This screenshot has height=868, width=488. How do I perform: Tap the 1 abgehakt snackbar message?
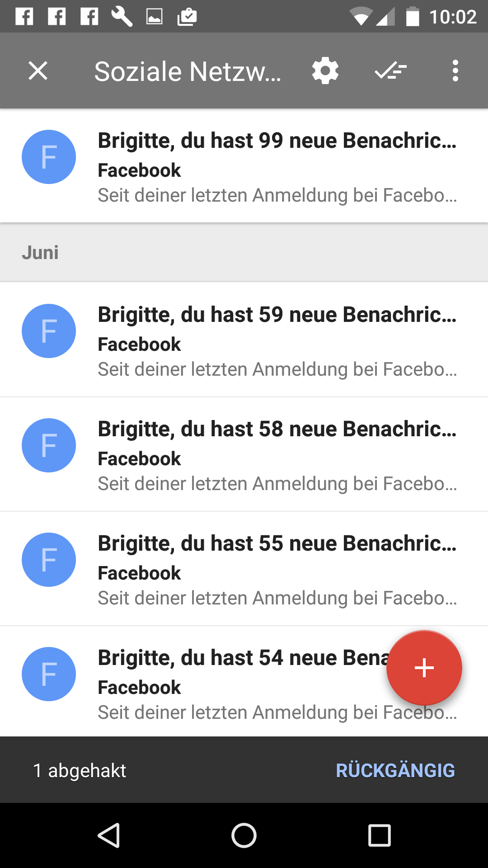pos(80,770)
